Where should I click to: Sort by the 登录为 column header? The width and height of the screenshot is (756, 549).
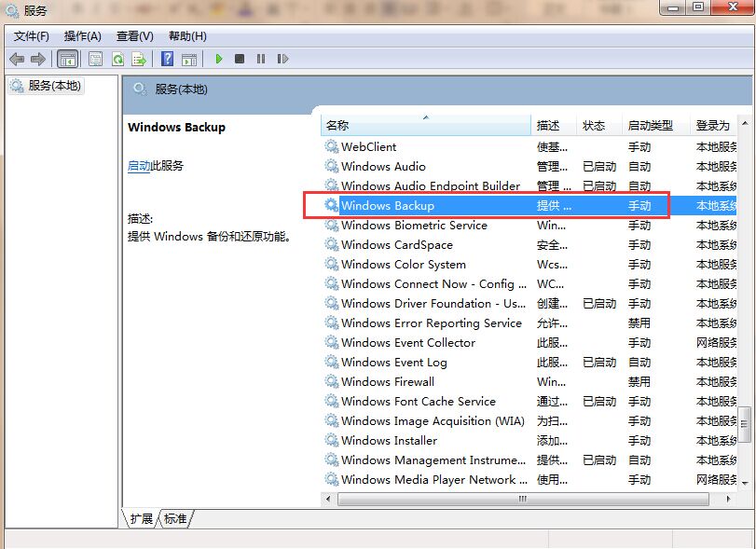point(713,126)
